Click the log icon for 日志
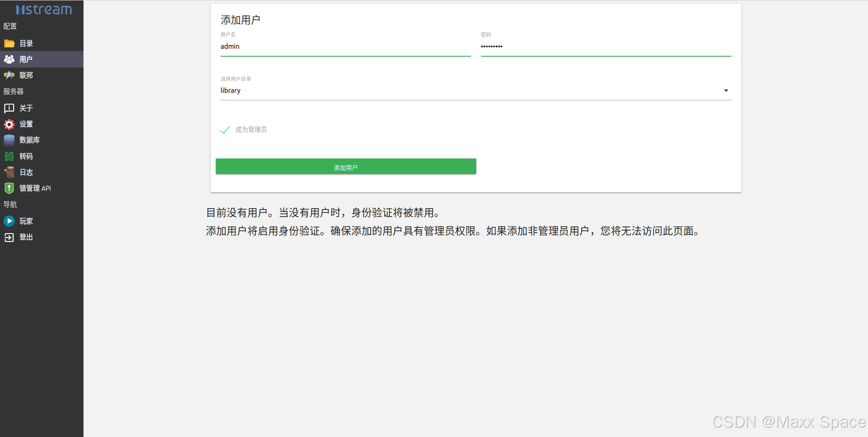Screen dimensions: 868x437 pos(9,173)
